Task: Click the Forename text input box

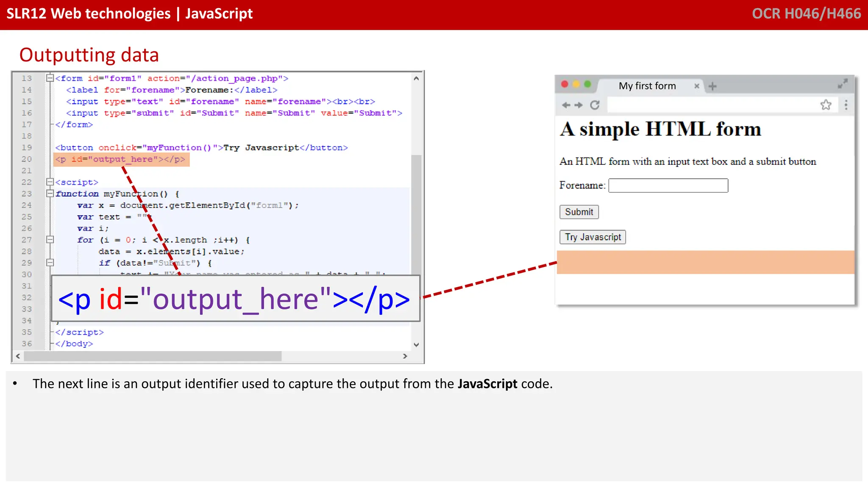Action: 668,186
